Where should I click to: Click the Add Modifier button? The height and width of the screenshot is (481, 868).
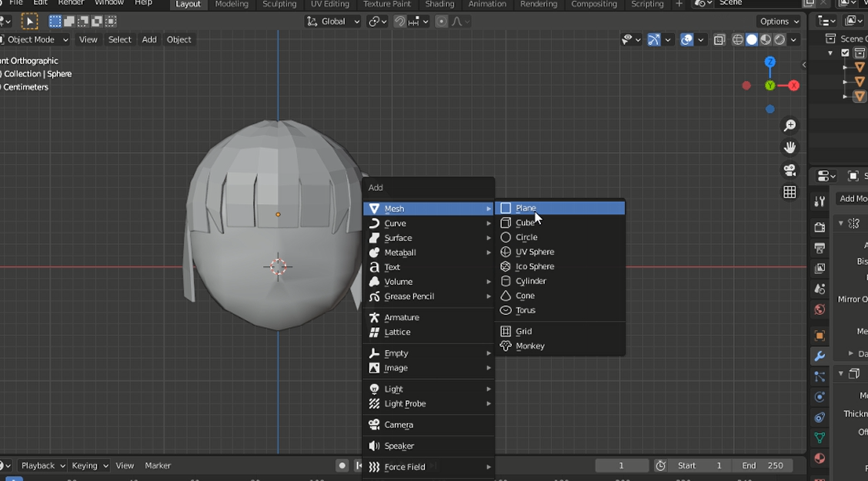pos(853,199)
